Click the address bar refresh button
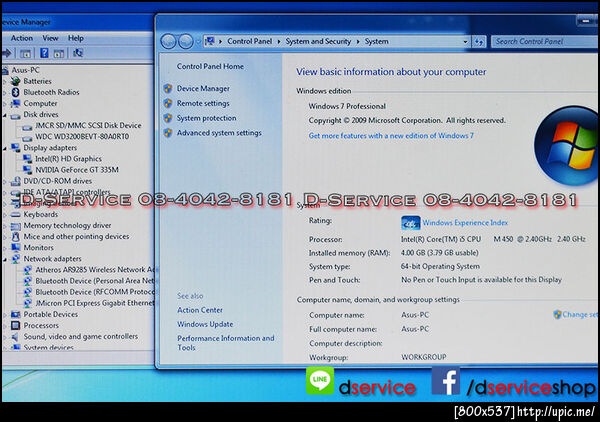Image resolution: width=600 pixels, height=422 pixels. point(479,42)
